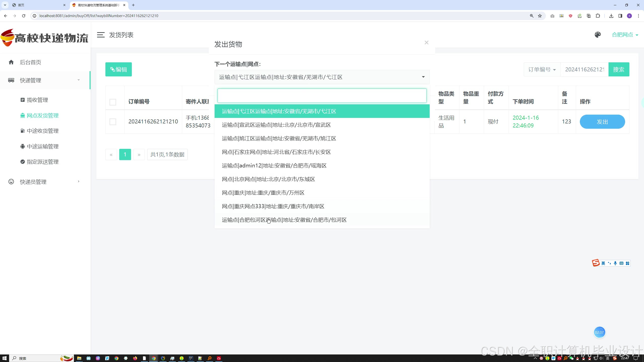Image resolution: width=644 pixels, height=362 pixels.
Task: Click the truck icon for 快递管理
Action: (x=11, y=80)
